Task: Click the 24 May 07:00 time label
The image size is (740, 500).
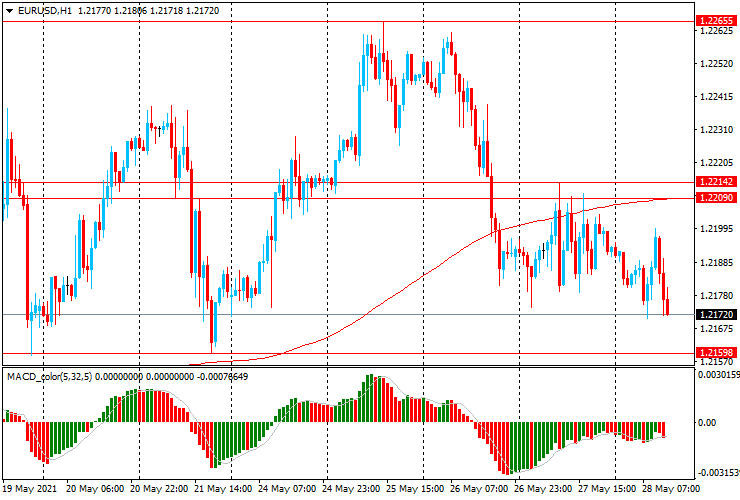Action: click(x=287, y=488)
